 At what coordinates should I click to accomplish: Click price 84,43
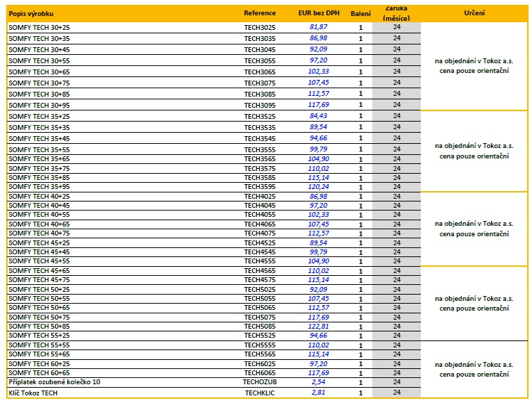click(318, 116)
